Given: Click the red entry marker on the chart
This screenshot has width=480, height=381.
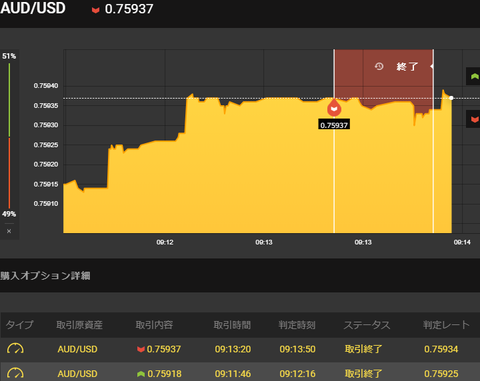Looking at the screenshot, I should coord(334,108).
